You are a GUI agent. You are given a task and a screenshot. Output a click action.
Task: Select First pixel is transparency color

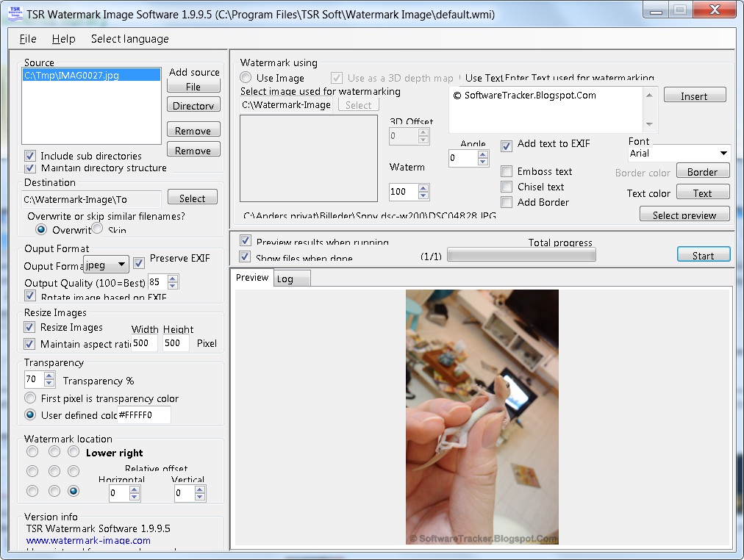(30, 398)
